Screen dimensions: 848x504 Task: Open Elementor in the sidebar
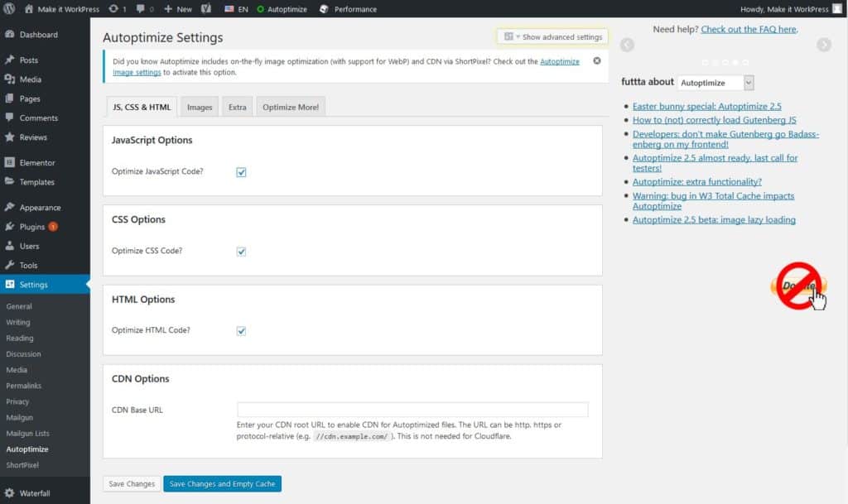pyautogui.click(x=37, y=162)
